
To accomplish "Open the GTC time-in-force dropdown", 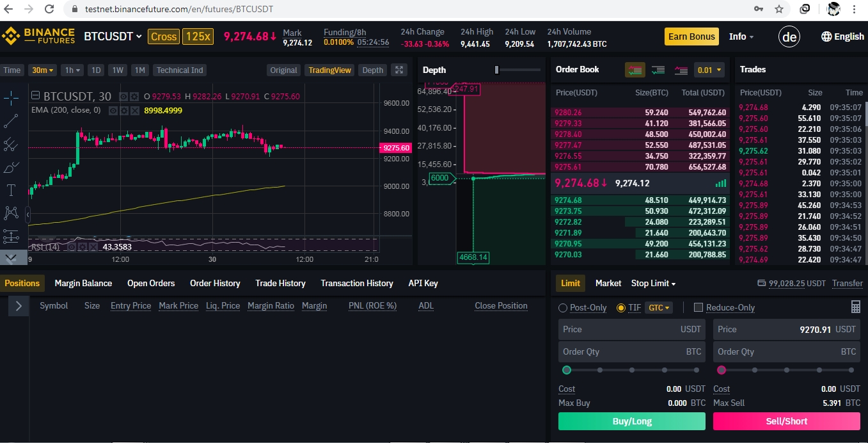I will [659, 307].
